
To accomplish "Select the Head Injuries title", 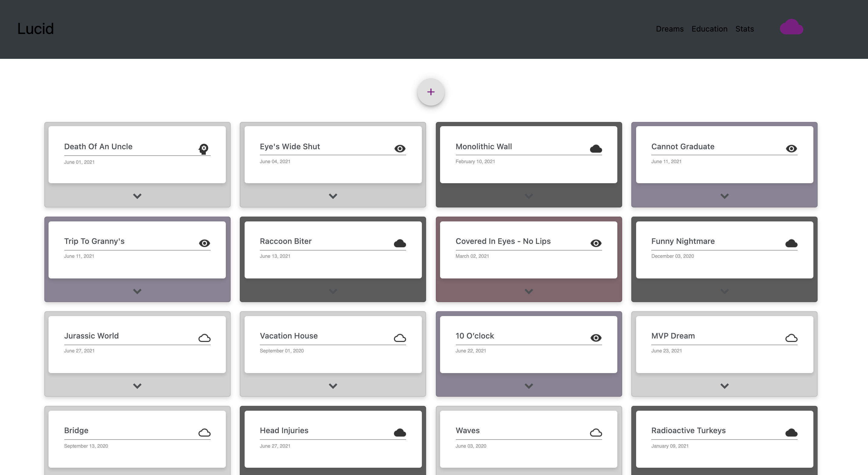I will (284, 430).
